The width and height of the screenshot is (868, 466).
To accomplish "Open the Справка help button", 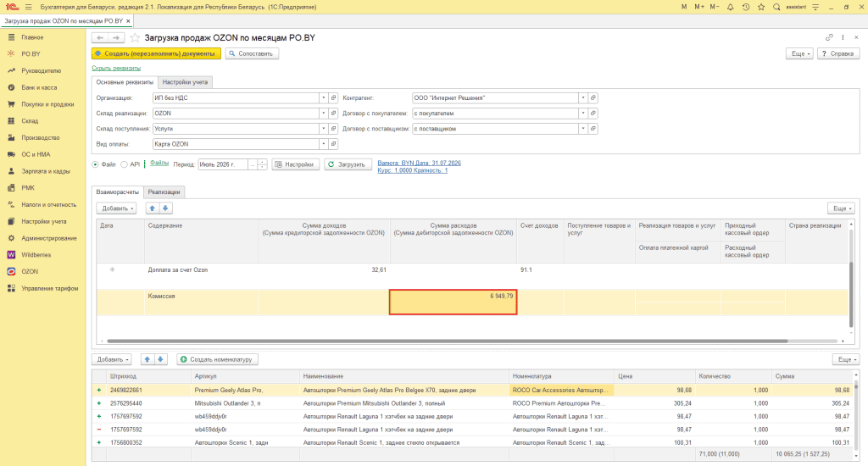I will [x=838, y=53].
